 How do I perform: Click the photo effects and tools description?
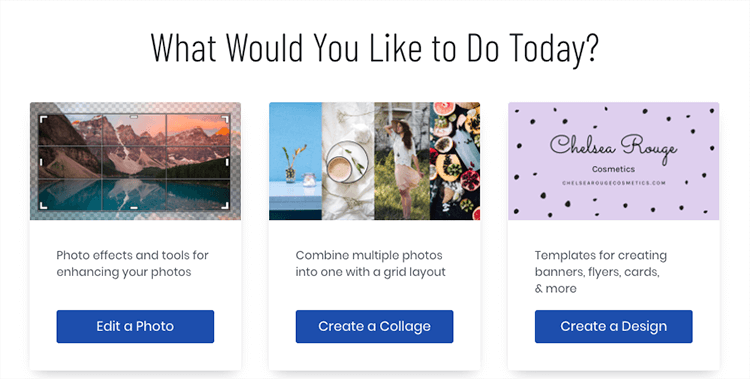[132, 264]
